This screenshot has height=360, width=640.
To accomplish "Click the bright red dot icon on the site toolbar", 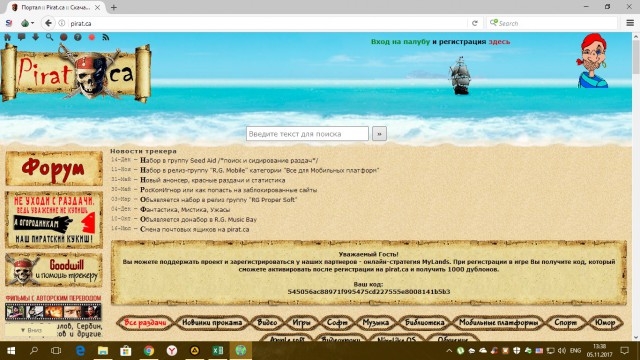I will tap(92, 37).
